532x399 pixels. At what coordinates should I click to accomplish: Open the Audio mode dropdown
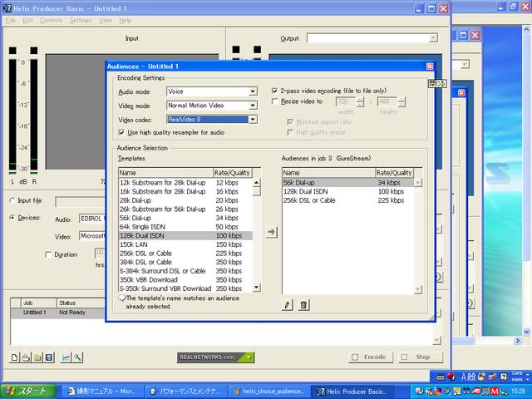(x=253, y=91)
